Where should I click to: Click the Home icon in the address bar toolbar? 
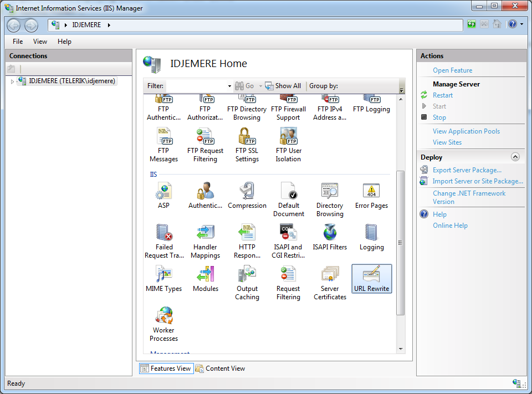pyautogui.click(x=497, y=24)
